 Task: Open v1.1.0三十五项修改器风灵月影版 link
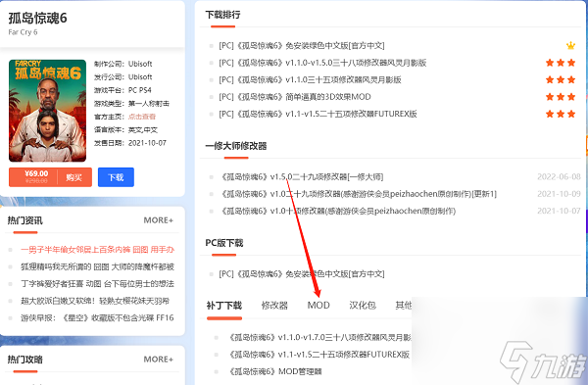310,79
